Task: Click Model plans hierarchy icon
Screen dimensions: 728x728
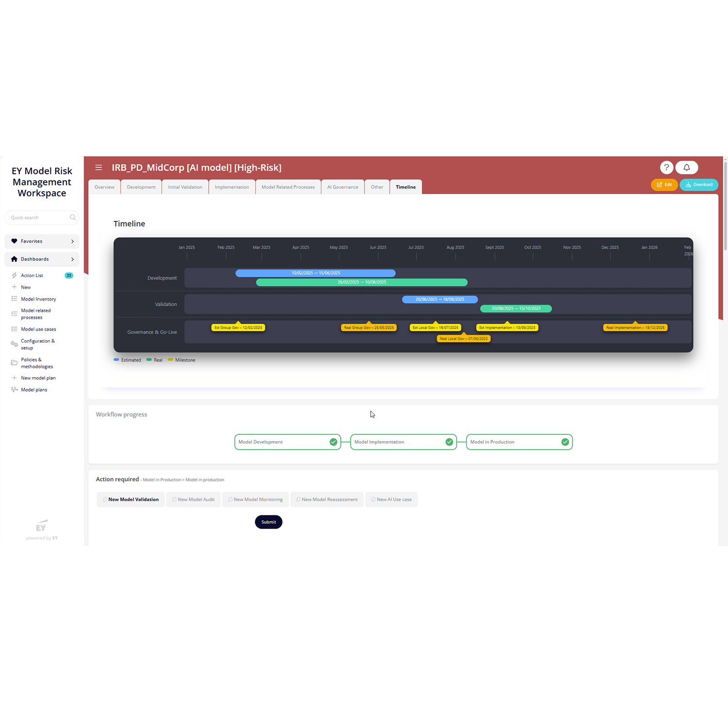Action: point(15,390)
